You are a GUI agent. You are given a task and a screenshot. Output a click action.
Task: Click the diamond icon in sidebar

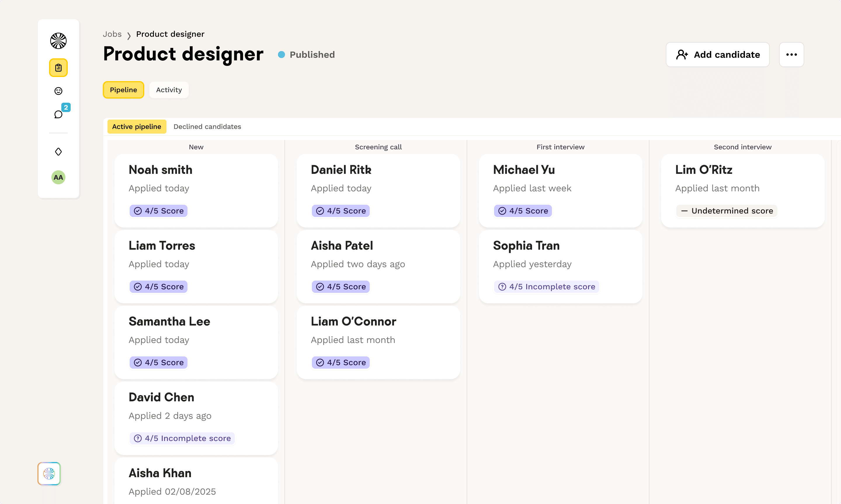pyautogui.click(x=58, y=151)
